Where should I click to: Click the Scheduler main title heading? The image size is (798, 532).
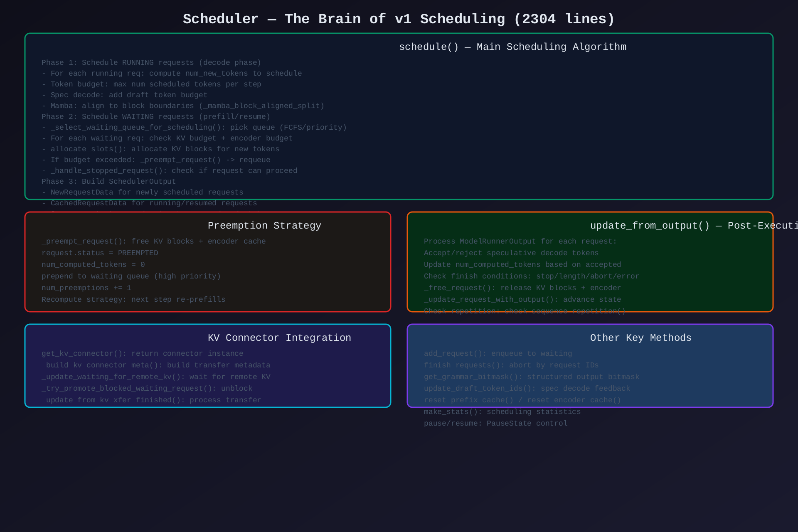click(x=399, y=19)
